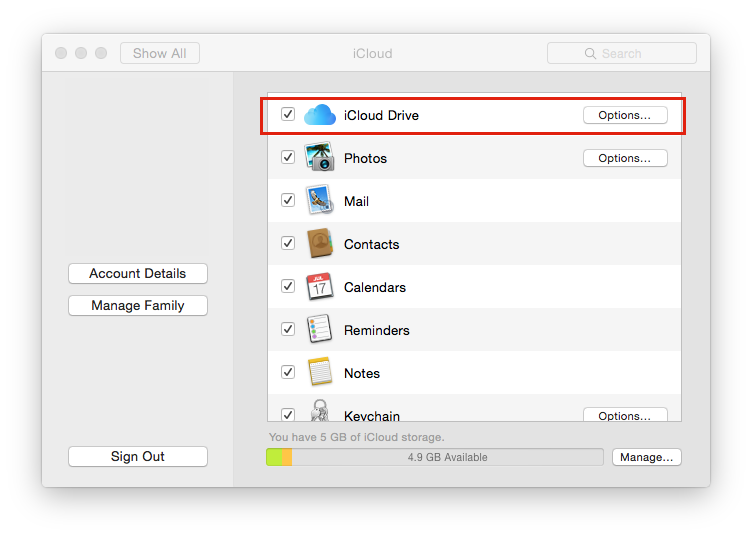
Task: Click 'You have 5 GB of iCloud storage' text
Action: [x=356, y=437]
